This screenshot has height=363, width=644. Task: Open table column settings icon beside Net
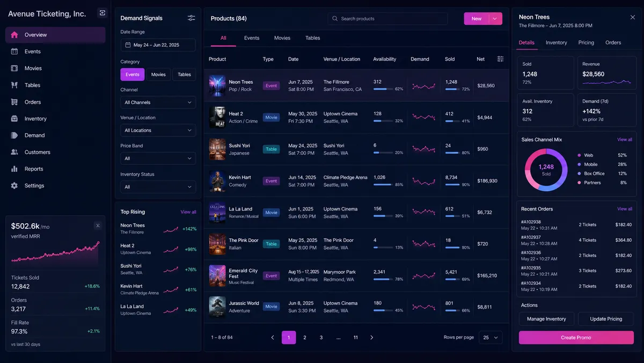pyautogui.click(x=500, y=59)
